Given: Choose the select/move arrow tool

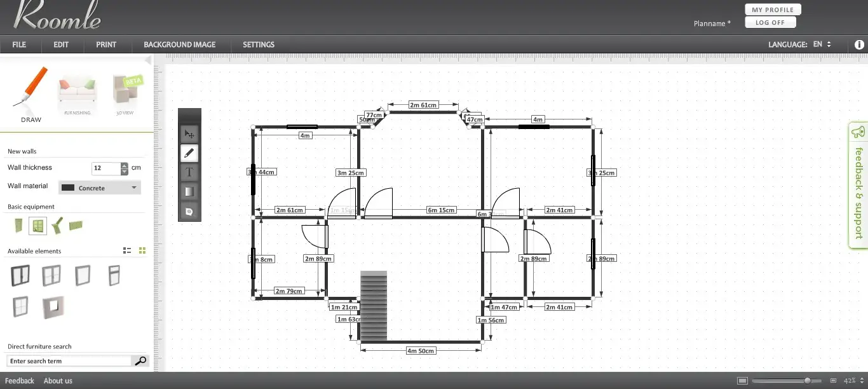Looking at the screenshot, I should click(x=189, y=134).
